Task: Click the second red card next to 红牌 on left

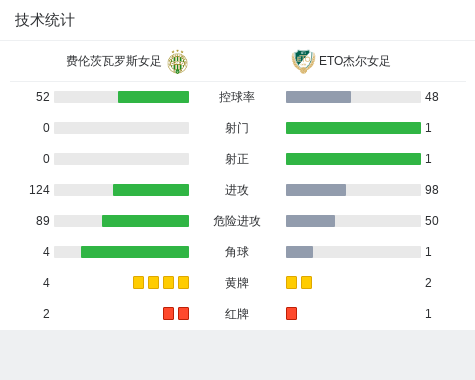Action: click(x=183, y=313)
